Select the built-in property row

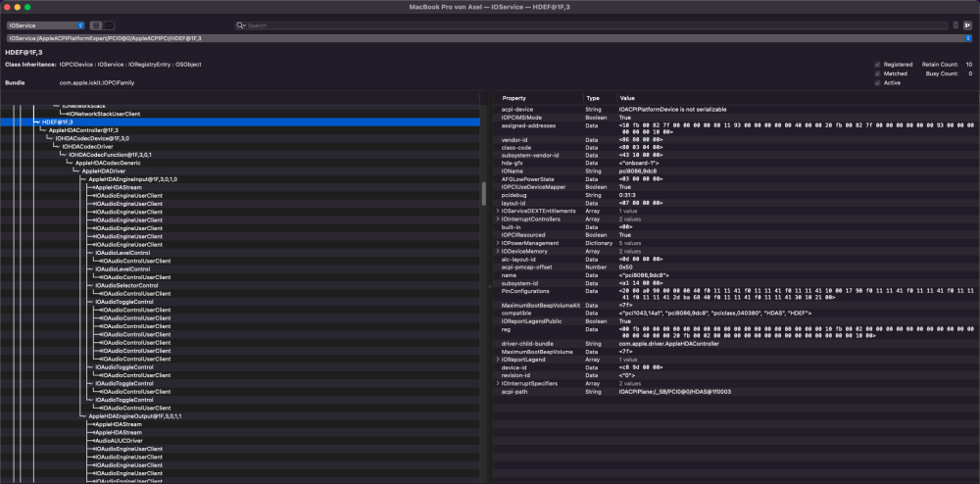click(x=736, y=226)
